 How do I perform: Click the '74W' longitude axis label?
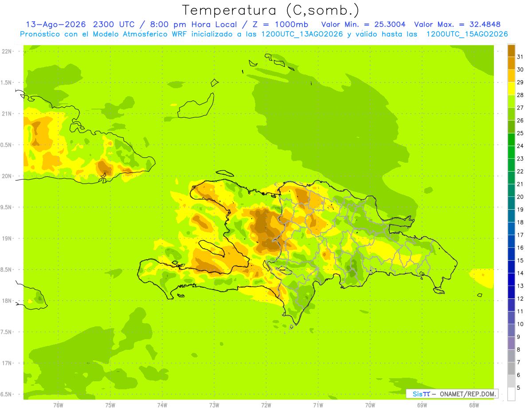point(162,406)
